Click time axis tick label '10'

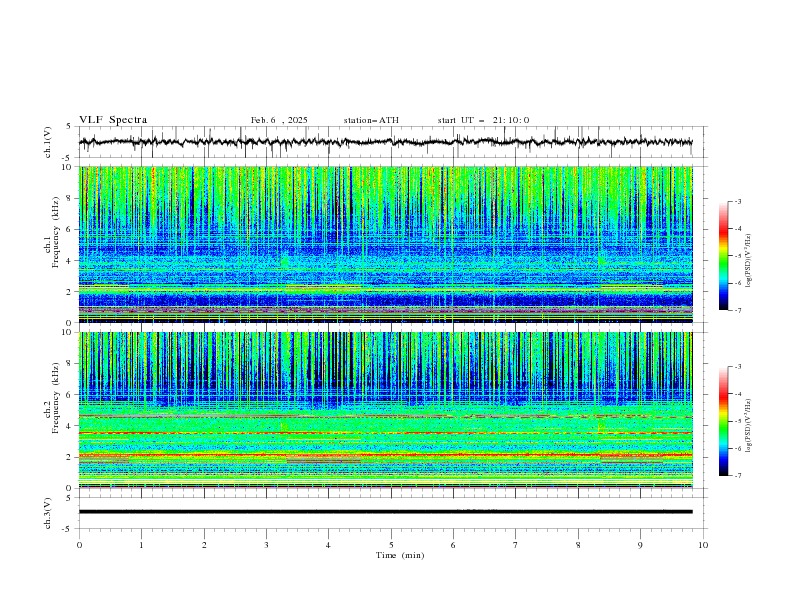(x=703, y=545)
